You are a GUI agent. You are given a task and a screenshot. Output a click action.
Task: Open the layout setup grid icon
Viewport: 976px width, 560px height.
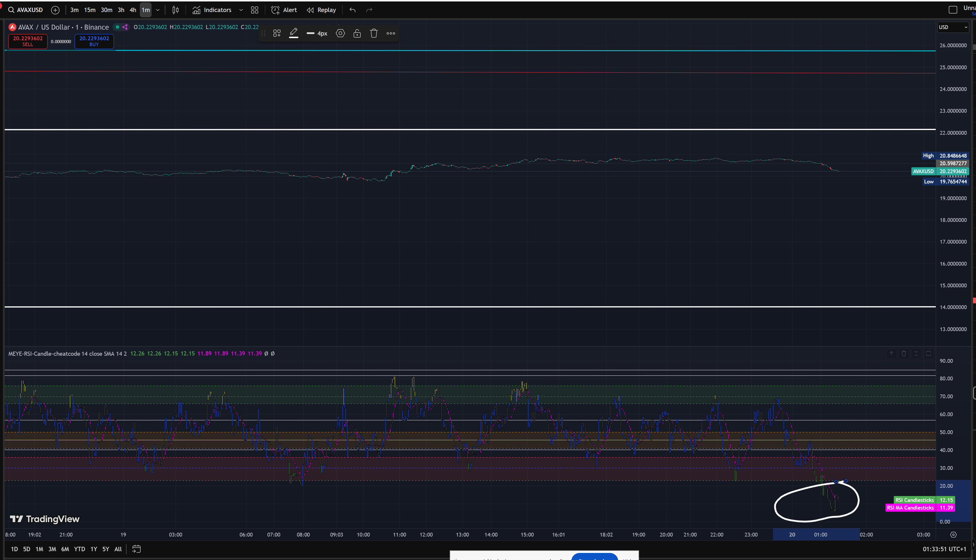click(254, 10)
